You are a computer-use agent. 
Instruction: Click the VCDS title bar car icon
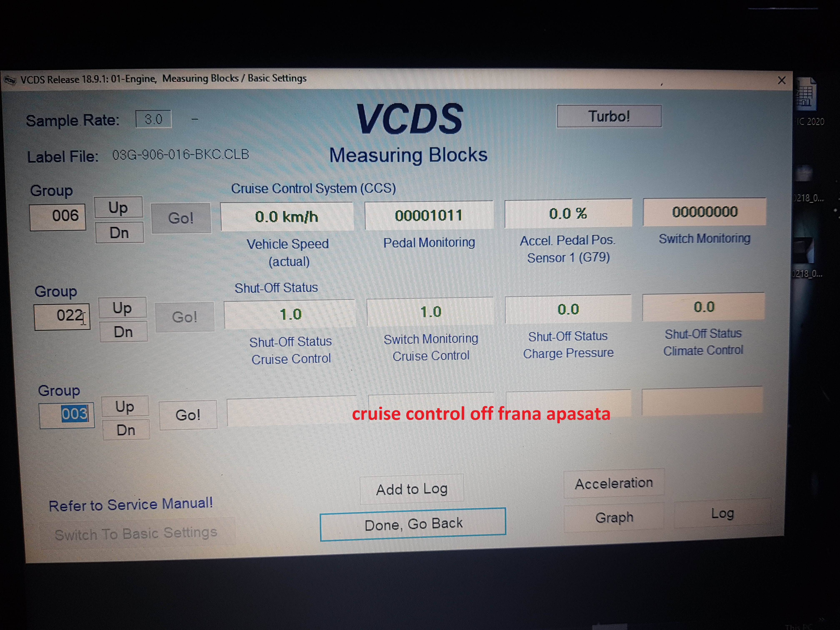click(10, 80)
